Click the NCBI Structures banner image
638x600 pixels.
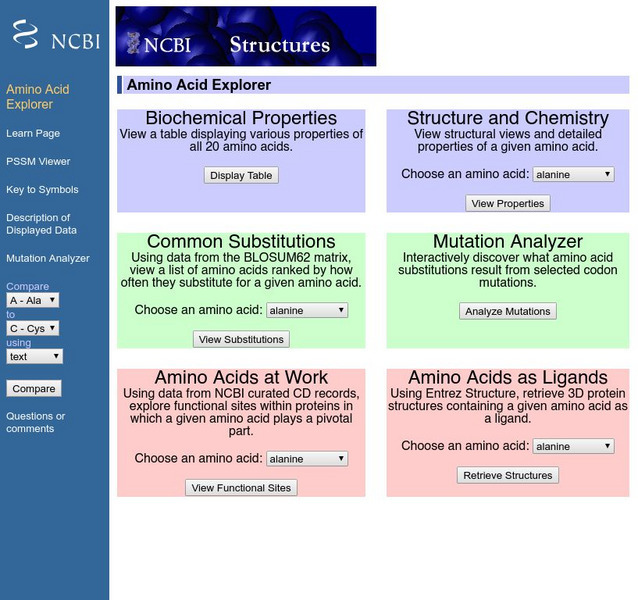(246, 37)
